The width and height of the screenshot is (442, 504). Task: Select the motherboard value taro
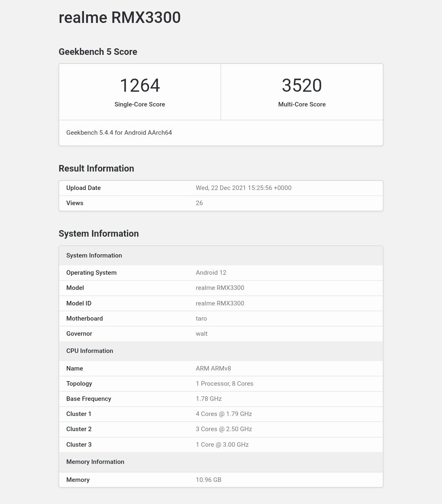coord(201,319)
